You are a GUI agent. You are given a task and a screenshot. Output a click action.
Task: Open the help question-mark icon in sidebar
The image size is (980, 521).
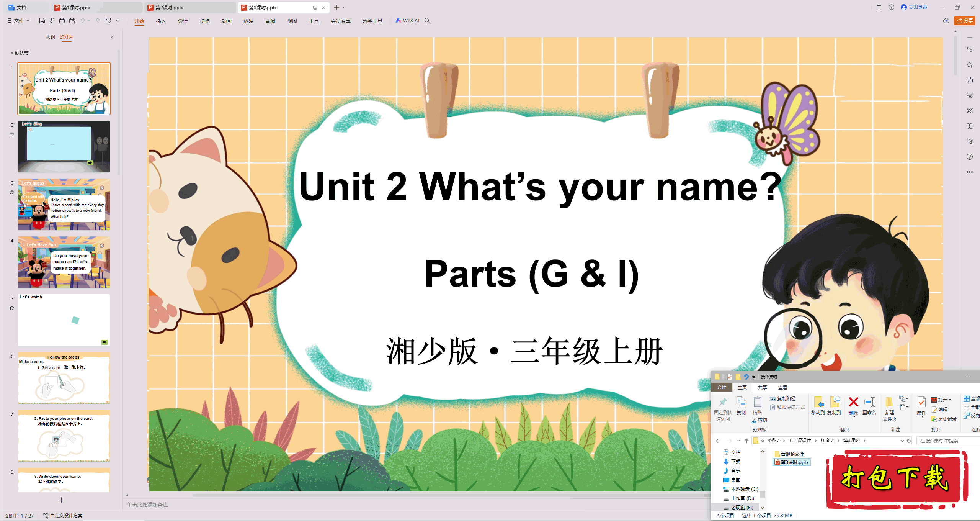[969, 157]
